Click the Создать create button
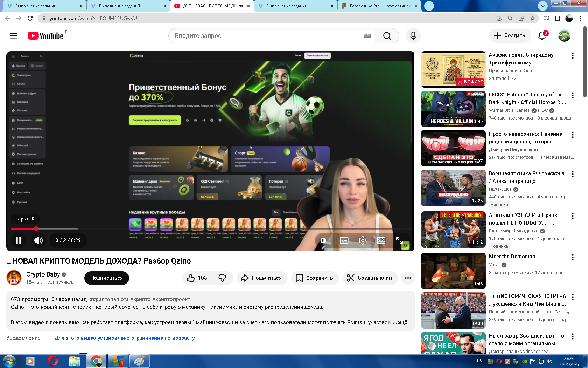 click(x=510, y=35)
